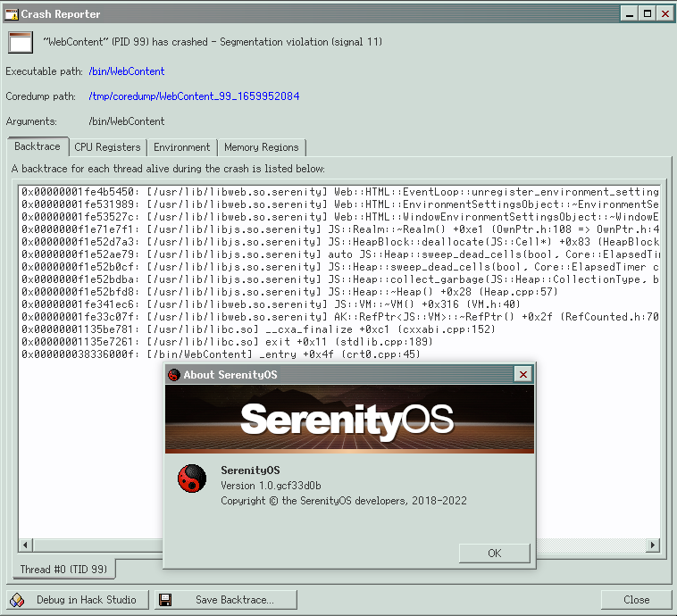677x616 pixels.
Task: Click the JS::Heap::~Heap() backtrace line
Action: point(289,292)
